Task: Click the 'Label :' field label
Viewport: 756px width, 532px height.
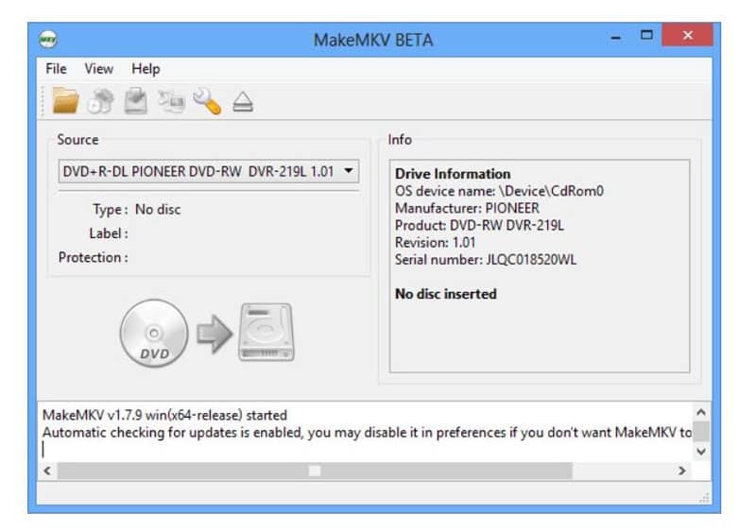Action: pos(109,234)
